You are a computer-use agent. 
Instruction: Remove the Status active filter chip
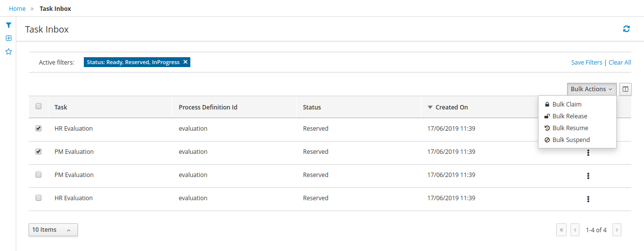coord(185,62)
